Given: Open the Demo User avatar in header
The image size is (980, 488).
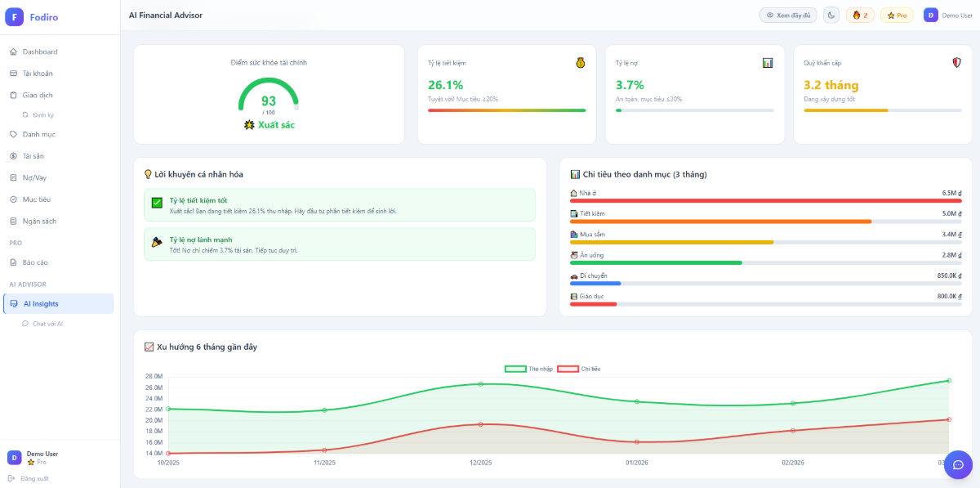Looking at the screenshot, I should [x=930, y=15].
